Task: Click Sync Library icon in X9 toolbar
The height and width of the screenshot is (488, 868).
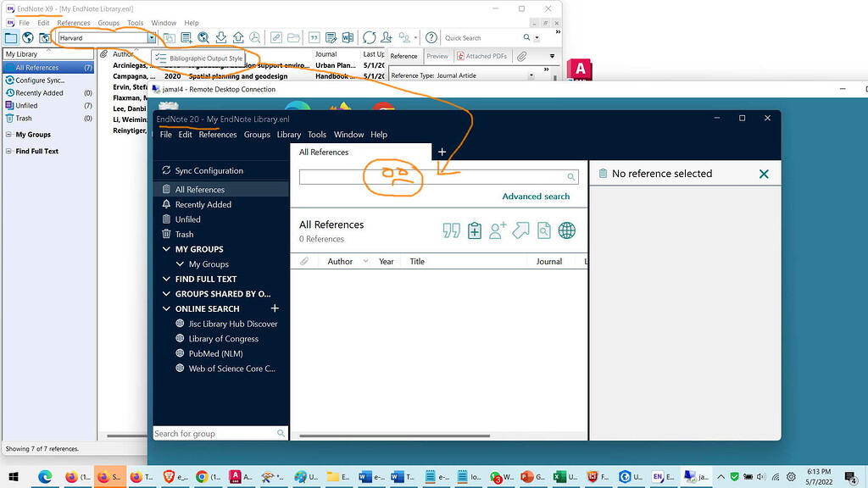Action: [x=370, y=37]
